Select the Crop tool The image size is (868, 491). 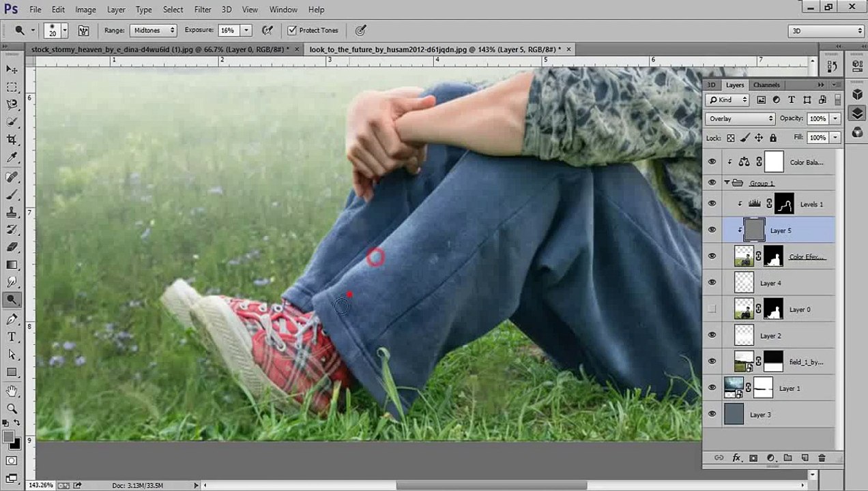click(x=12, y=140)
